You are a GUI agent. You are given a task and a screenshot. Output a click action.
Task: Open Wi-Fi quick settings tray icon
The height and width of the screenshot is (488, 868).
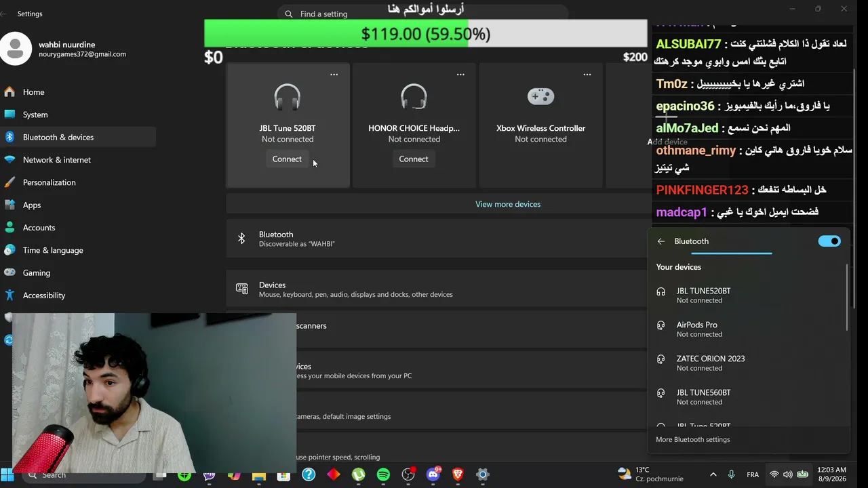[x=774, y=474]
